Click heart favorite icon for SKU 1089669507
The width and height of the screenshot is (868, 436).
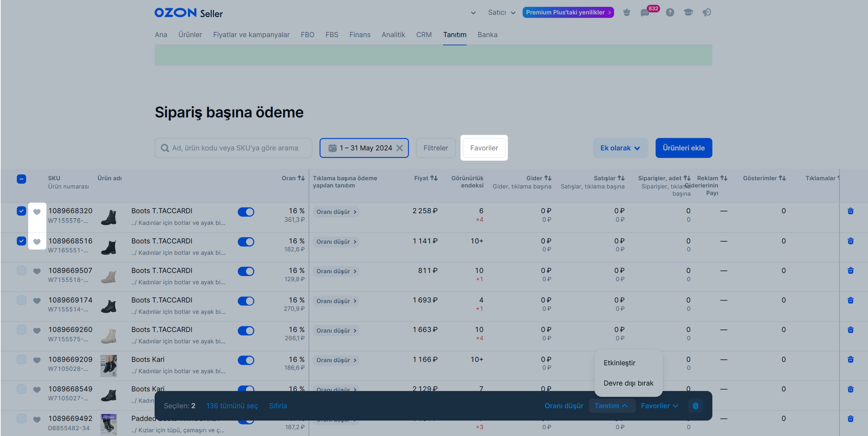click(x=37, y=271)
